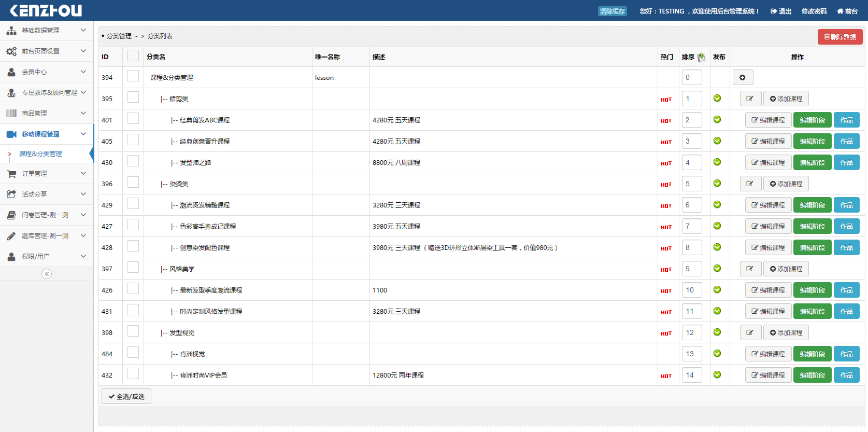
Task: Open 课程&分类管理 submenu item
Action: click(x=40, y=154)
